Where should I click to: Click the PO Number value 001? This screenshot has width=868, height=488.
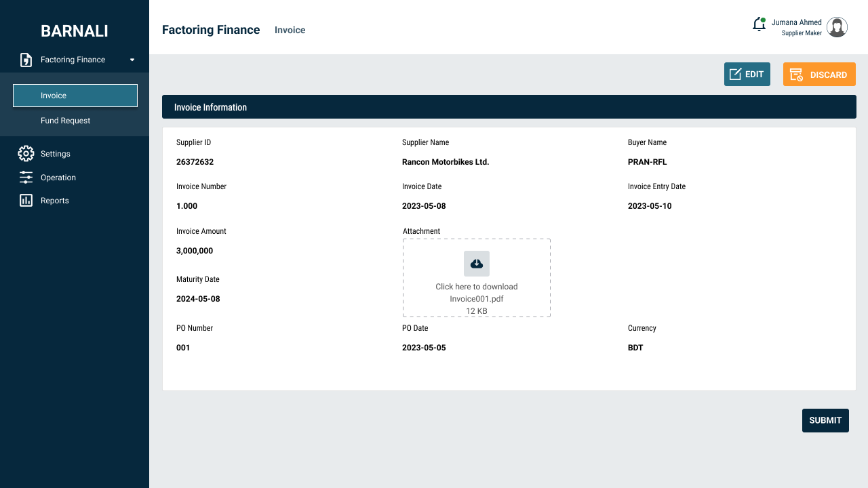[x=183, y=348]
